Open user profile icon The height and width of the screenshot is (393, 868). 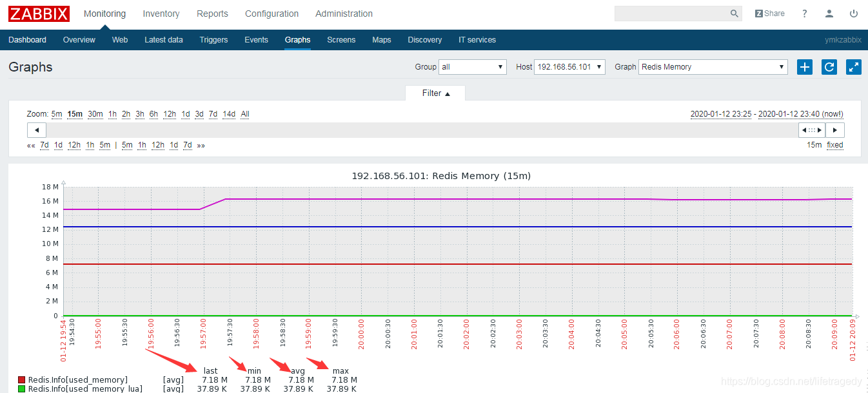[829, 14]
